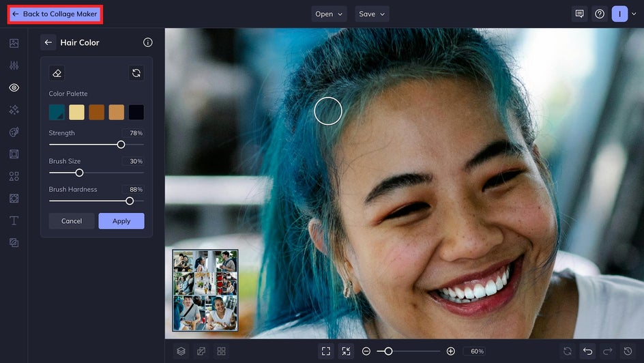Open the user account avatar menu
Screen dimensions: 644x363
point(619,14)
